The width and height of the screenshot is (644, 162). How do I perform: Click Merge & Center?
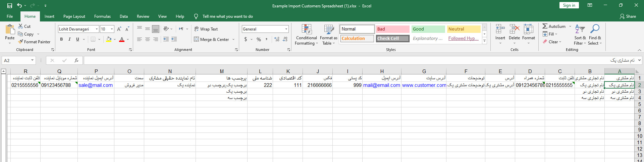coord(212,39)
